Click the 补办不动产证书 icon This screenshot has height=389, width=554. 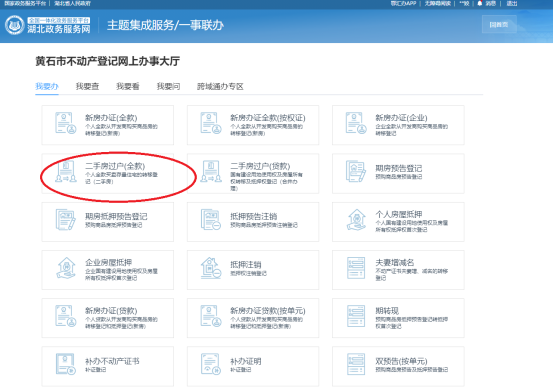click(66, 364)
